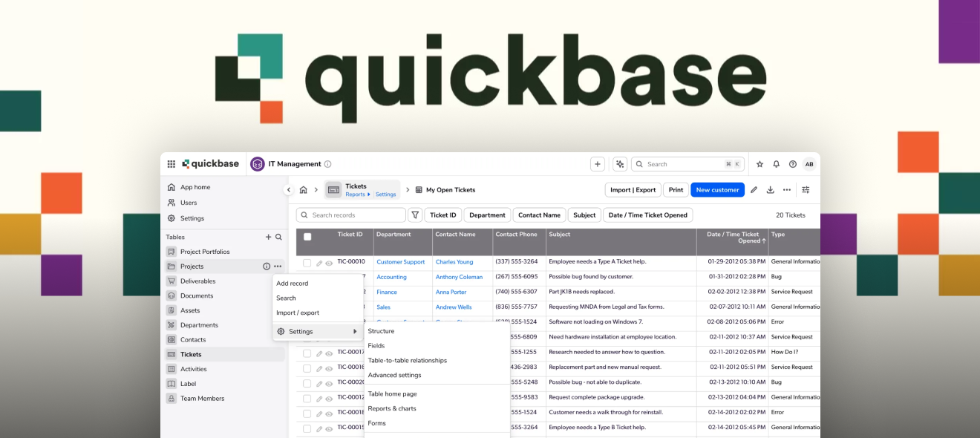The image size is (980, 438).
Task: Go to the home icon in breadcrumb
Action: tap(303, 190)
